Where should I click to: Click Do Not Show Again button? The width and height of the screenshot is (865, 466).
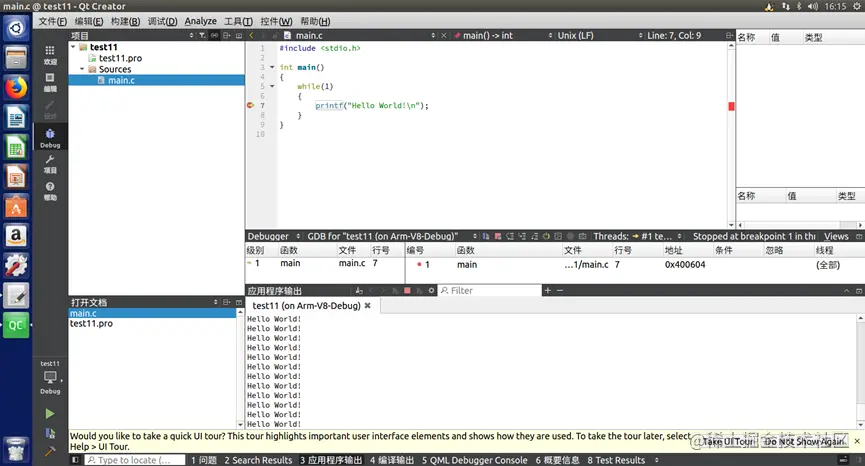pyautogui.click(x=804, y=441)
